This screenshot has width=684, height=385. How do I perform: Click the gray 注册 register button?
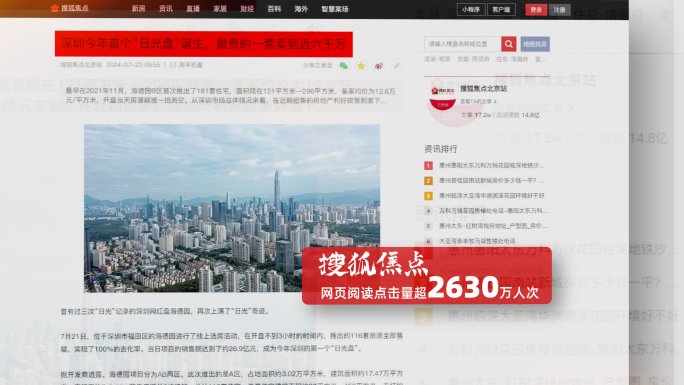pyautogui.click(x=560, y=10)
